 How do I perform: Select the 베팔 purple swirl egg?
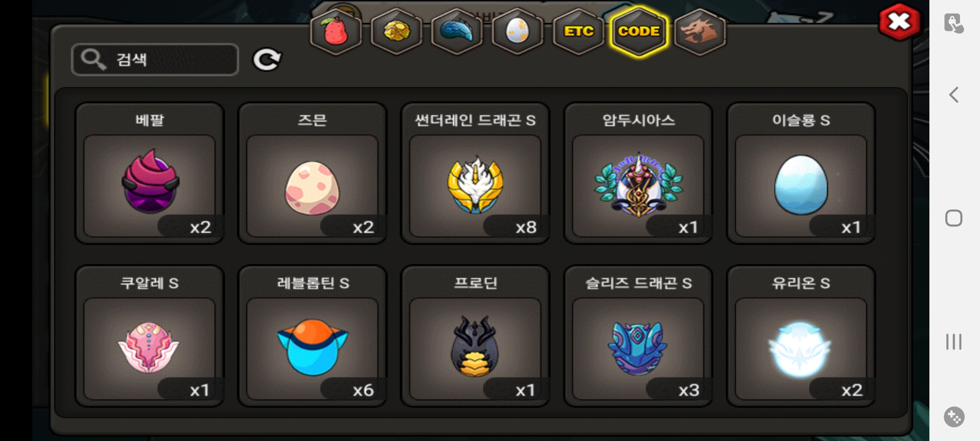coord(149,173)
